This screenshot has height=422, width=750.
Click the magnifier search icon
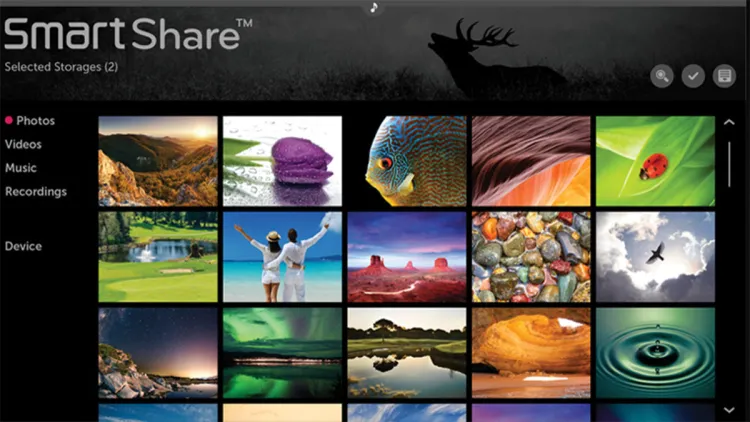pos(662,75)
